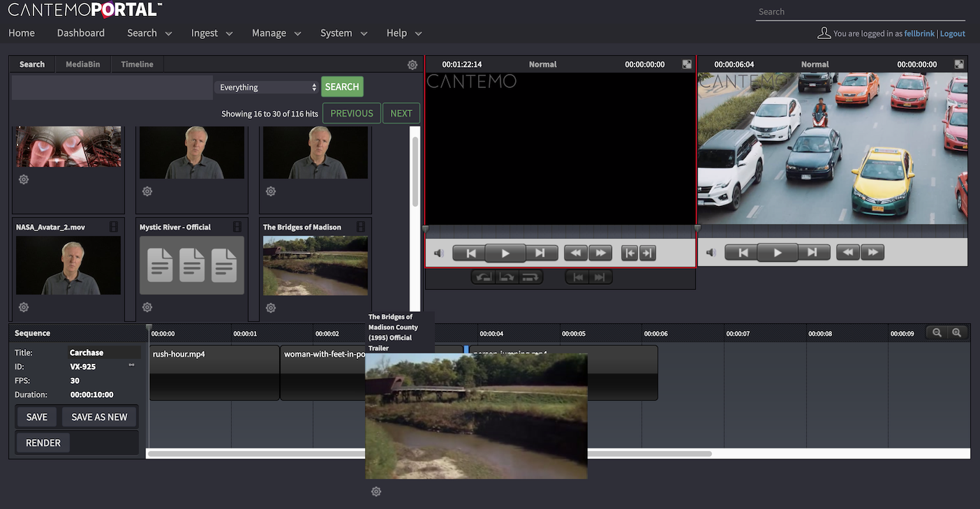Viewport: 980px width, 509px height.
Task: Click the Logout link
Action: 953,34
